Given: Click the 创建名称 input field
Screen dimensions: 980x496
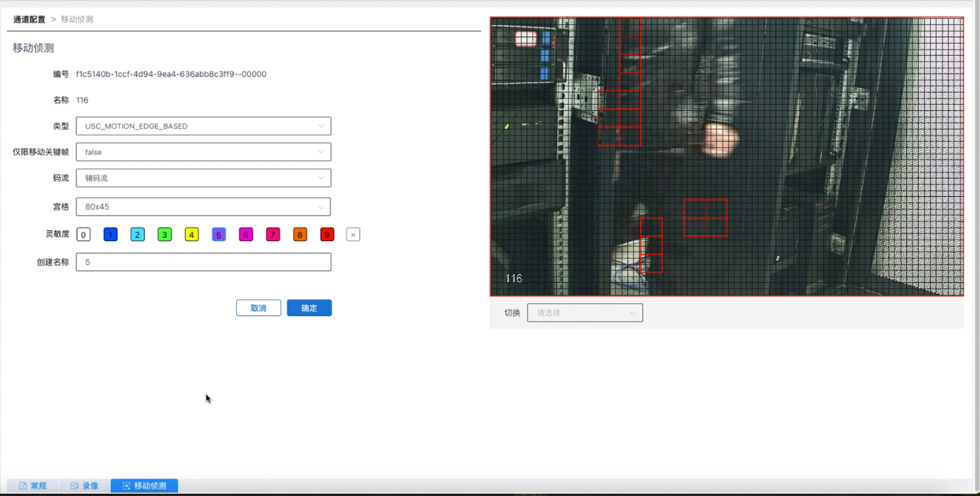Looking at the screenshot, I should click(x=203, y=262).
